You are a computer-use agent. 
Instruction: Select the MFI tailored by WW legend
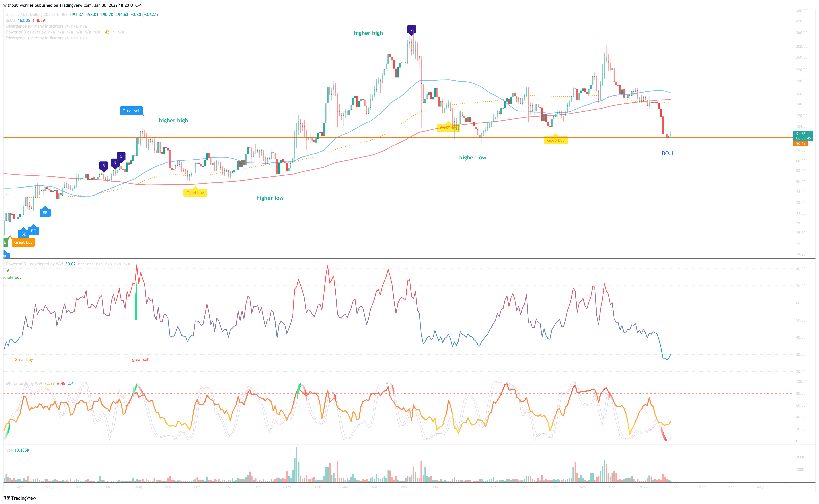point(24,384)
